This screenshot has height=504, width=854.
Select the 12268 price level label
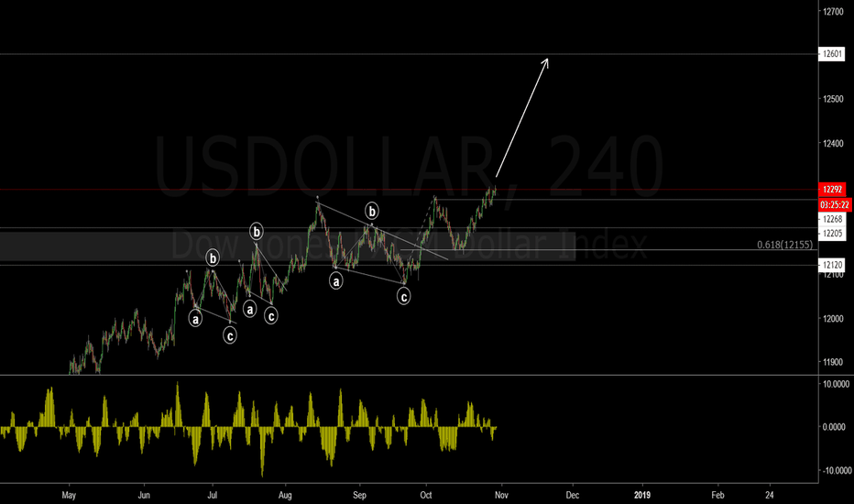click(832, 219)
